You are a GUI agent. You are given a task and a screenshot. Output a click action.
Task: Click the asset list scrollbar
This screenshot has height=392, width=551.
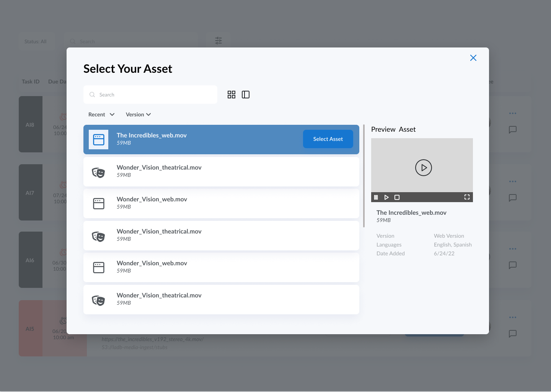[364, 176]
